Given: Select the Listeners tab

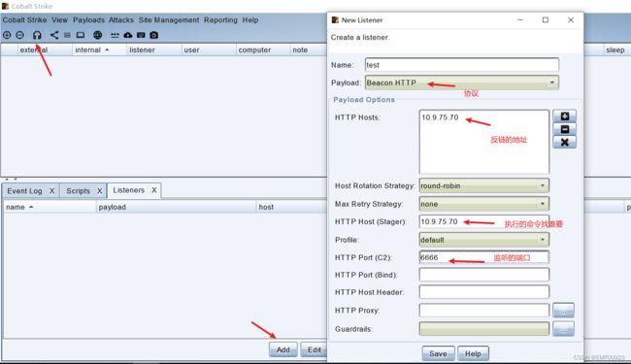Looking at the screenshot, I should pos(128,190).
